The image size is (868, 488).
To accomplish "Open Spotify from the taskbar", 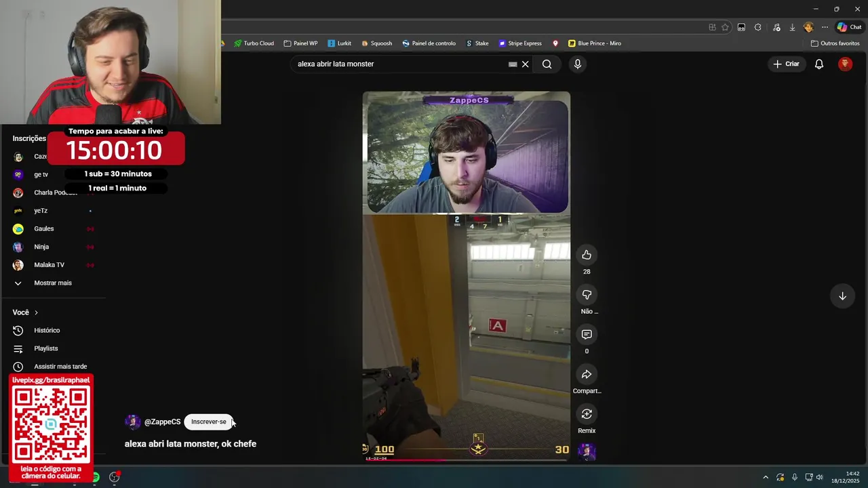I will click(96, 477).
